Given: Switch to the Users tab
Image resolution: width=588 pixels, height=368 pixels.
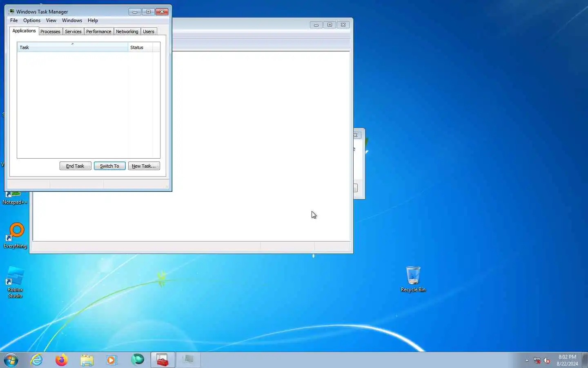Looking at the screenshot, I should (149, 31).
